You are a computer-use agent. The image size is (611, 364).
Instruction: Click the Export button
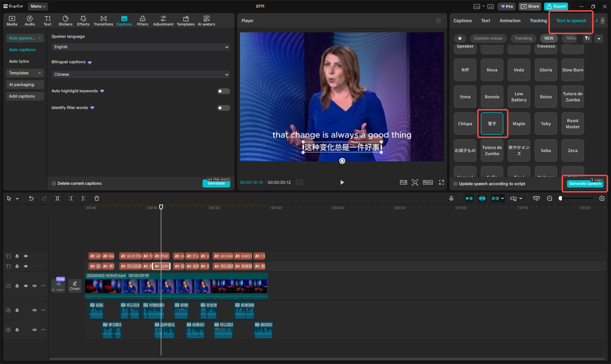pyautogui.click(x=556, y=7)
